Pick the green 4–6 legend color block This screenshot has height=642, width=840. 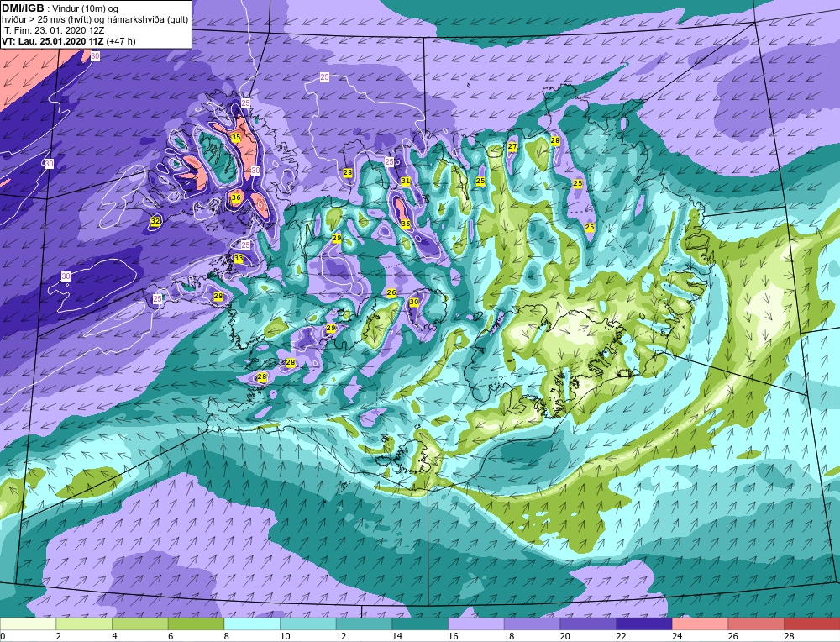coord(139,624)
